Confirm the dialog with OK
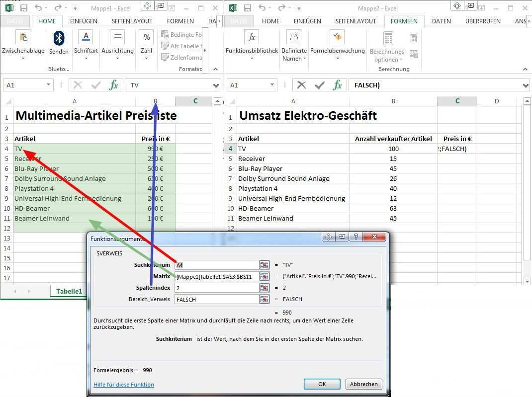532x397 pixels. [x=322, y=384]
